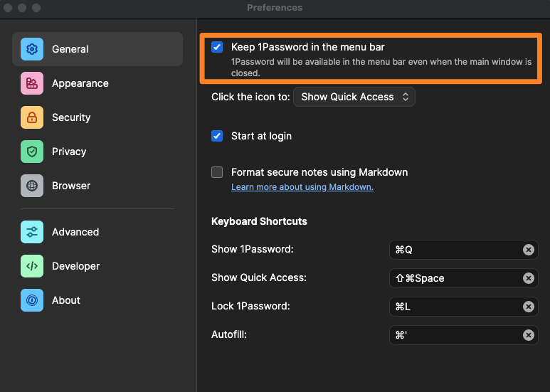The height and width of the screenshot is (392, 550).
Task: Open Appearance via its pink icon
Action: pyautogui.click(x=32, y=83)
